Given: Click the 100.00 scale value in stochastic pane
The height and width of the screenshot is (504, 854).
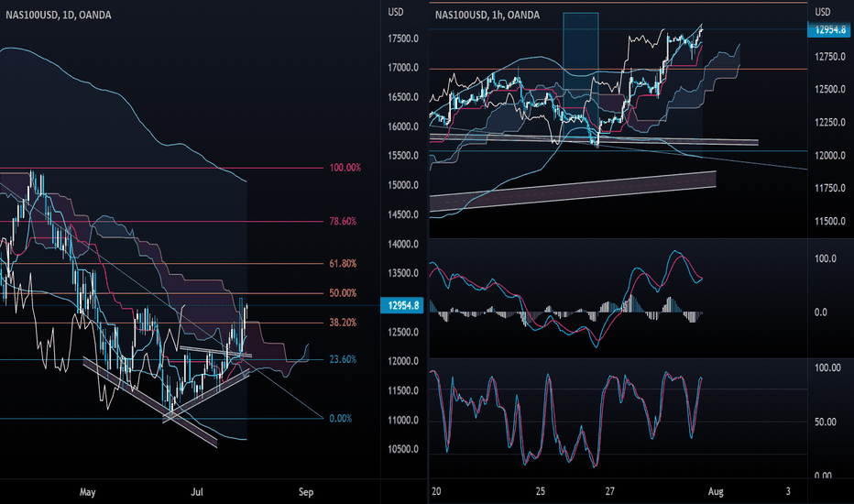Looking at the screenshot, I should [827, 368].
